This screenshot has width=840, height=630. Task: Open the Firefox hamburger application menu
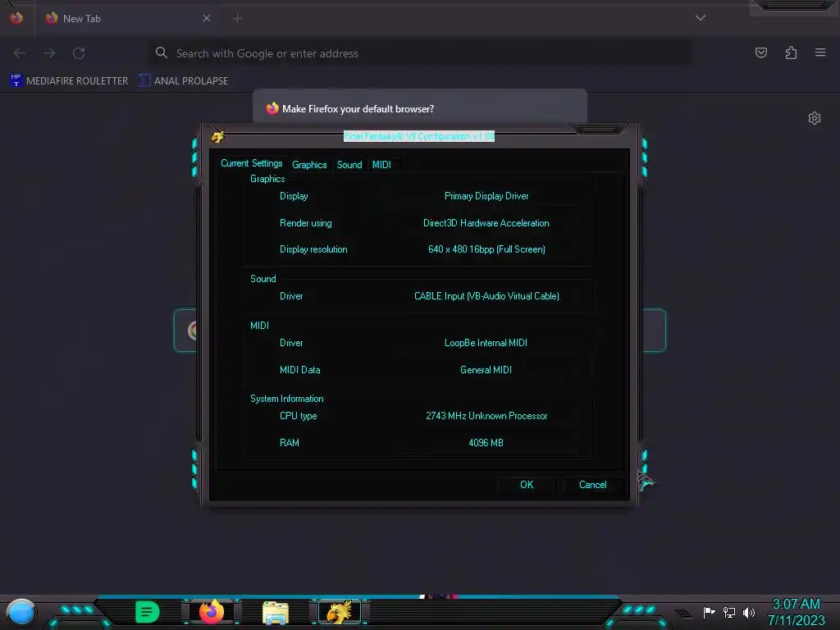point(820,52)
